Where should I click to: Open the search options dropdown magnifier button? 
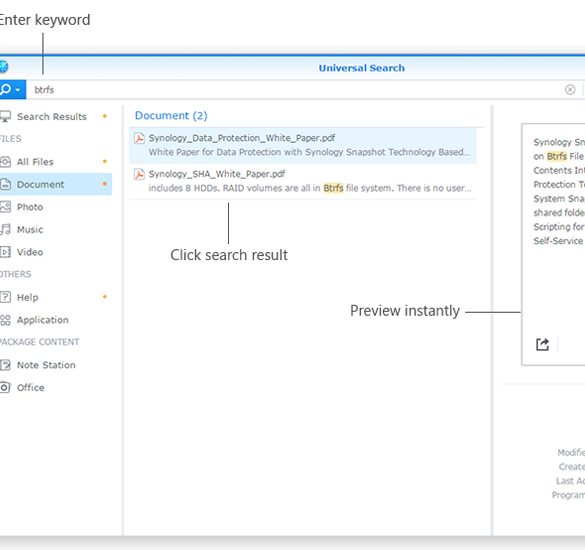tap(12, 90)
